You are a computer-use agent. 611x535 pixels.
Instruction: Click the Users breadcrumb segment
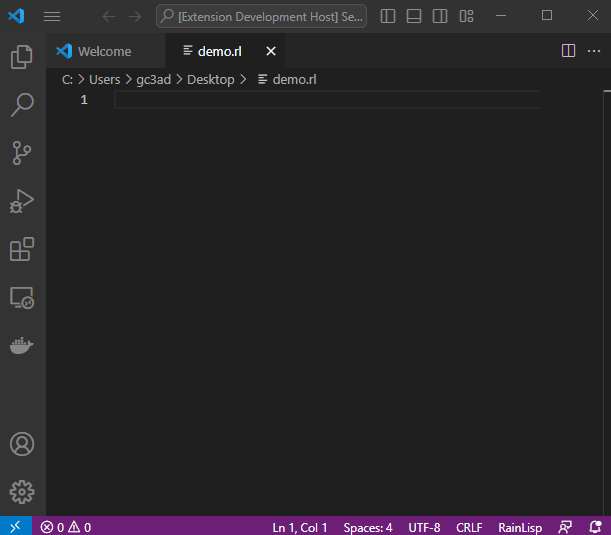[104, 80]
